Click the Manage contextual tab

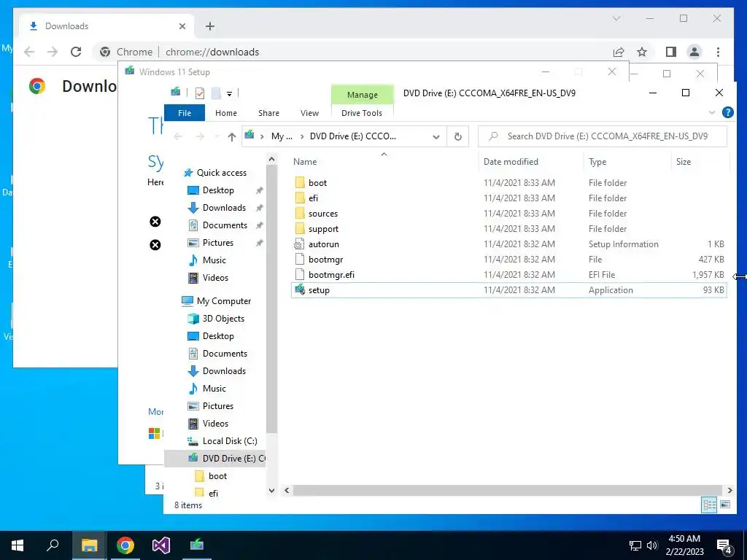pyautogui.click(x=362, y=94)
